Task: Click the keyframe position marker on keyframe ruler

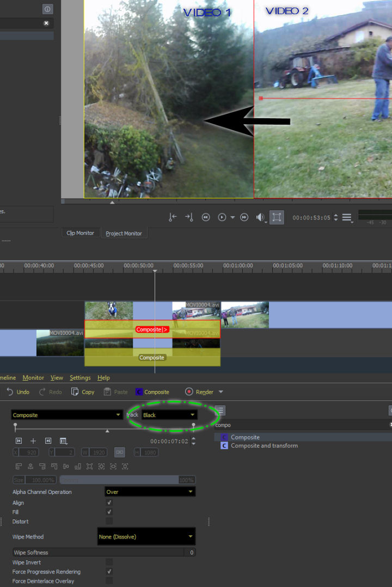Action: tap(107, 431)
